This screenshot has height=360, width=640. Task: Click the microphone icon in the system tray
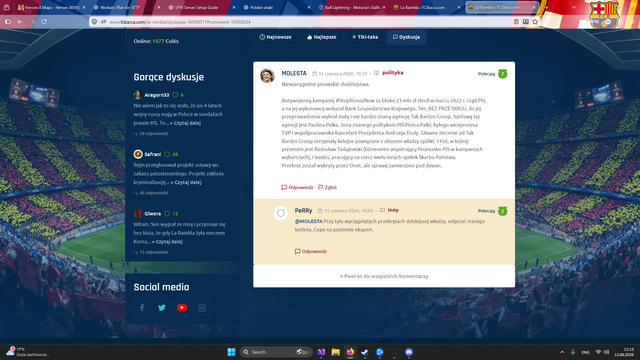573,352
